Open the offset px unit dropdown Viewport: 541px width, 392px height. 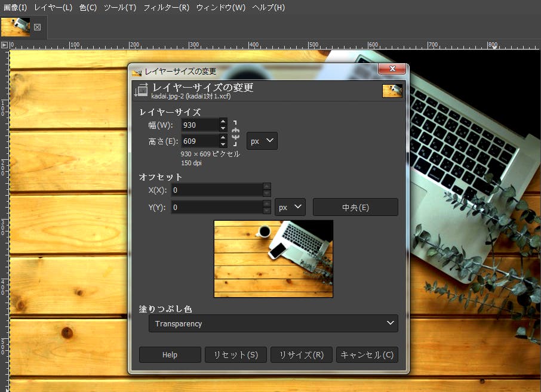tap(290, 207)
